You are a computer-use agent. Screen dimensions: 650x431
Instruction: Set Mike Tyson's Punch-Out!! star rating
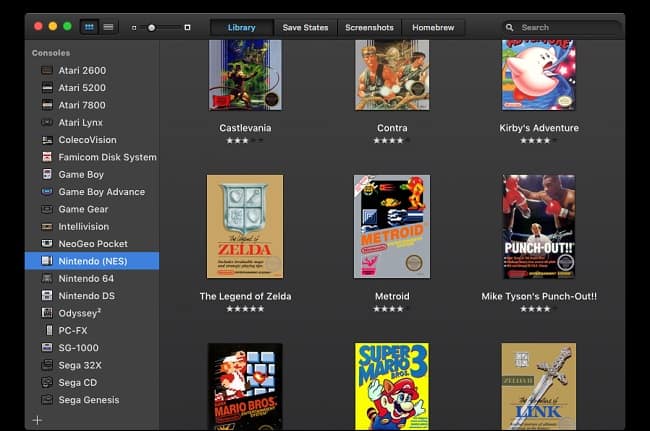[539, 309]
